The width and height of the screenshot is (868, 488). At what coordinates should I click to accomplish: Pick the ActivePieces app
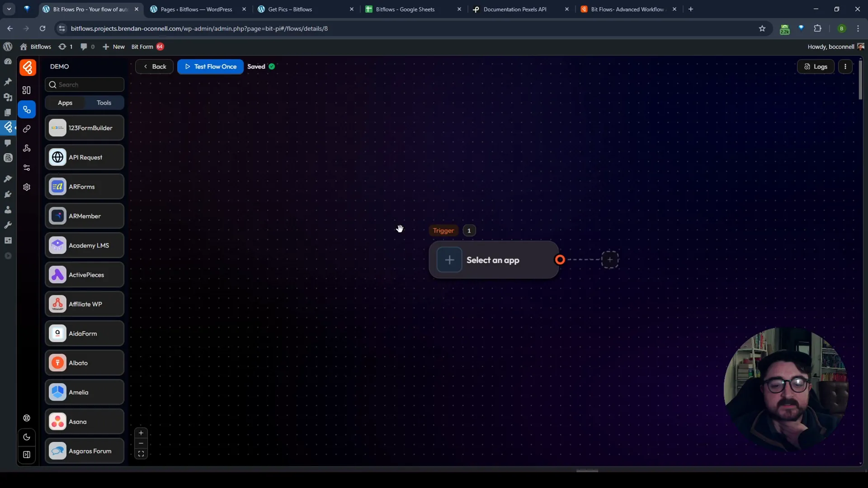click(x=85, y=275)
